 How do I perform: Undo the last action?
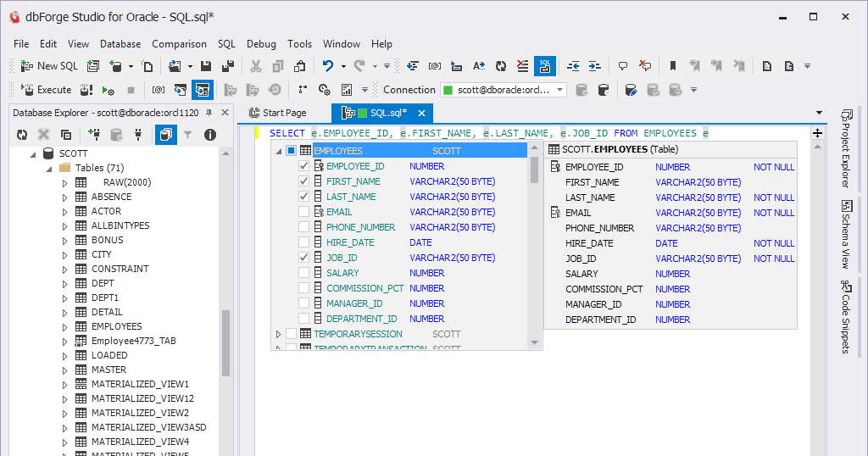point(328,66)
